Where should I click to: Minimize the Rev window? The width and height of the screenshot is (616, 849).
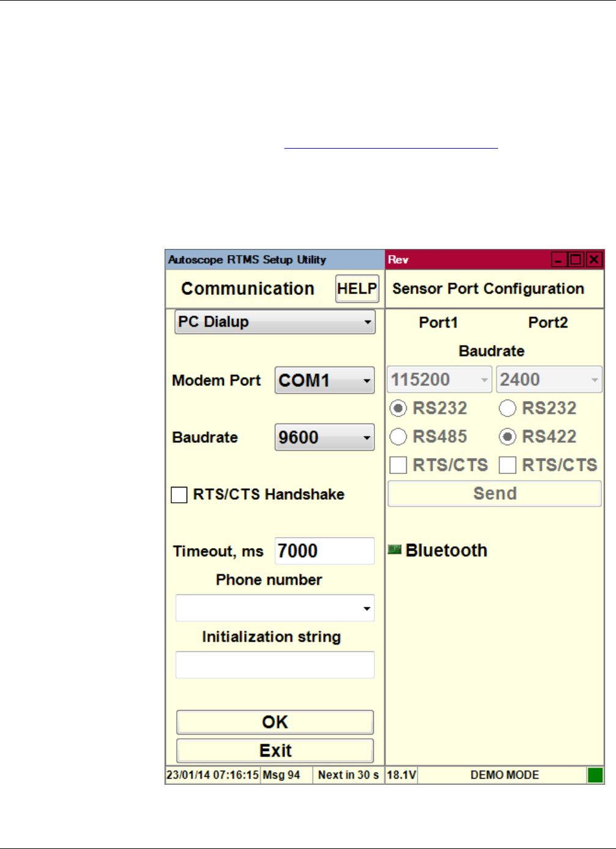tap(558, 260)
